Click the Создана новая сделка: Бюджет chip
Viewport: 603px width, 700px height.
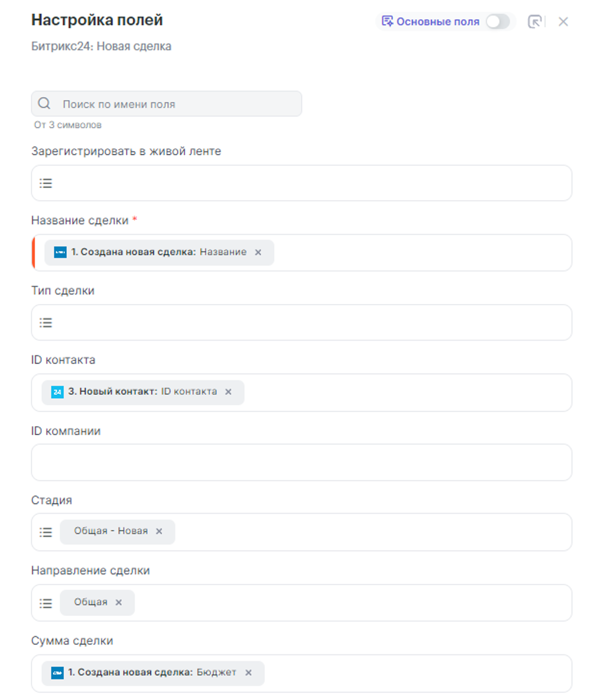[150, 673]
